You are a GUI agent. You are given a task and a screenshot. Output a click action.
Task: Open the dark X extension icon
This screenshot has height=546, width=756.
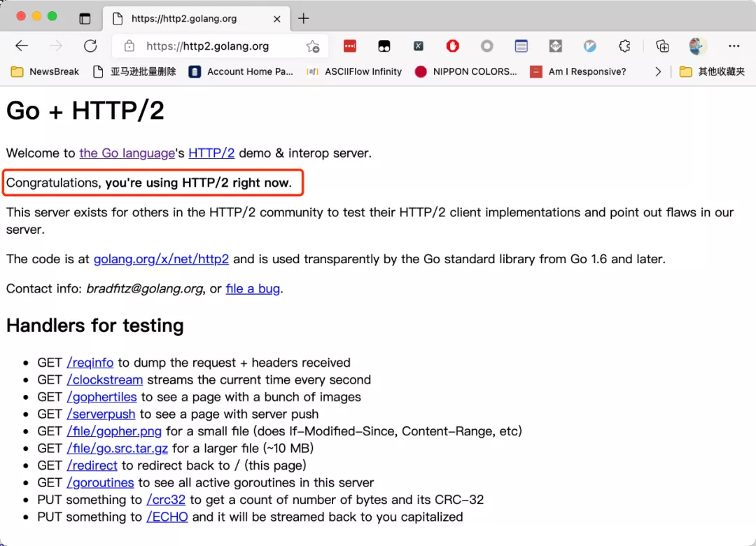tap(418, 45)
